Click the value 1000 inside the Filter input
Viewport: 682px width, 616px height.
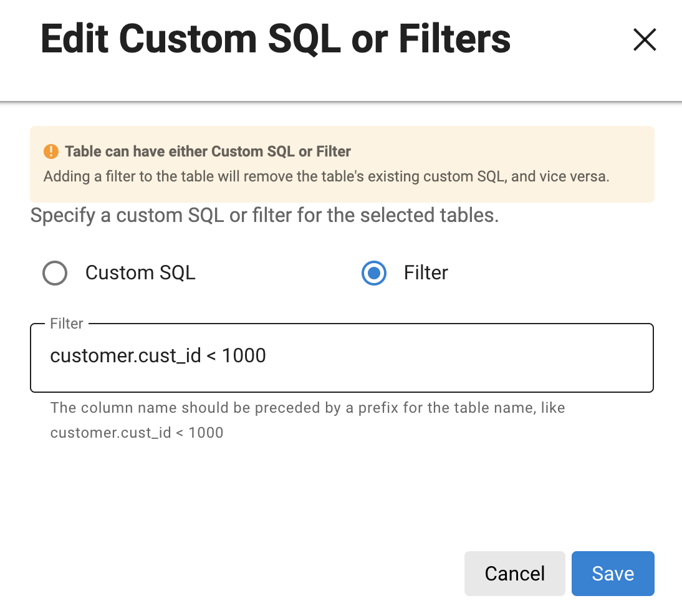pos(244,356)
